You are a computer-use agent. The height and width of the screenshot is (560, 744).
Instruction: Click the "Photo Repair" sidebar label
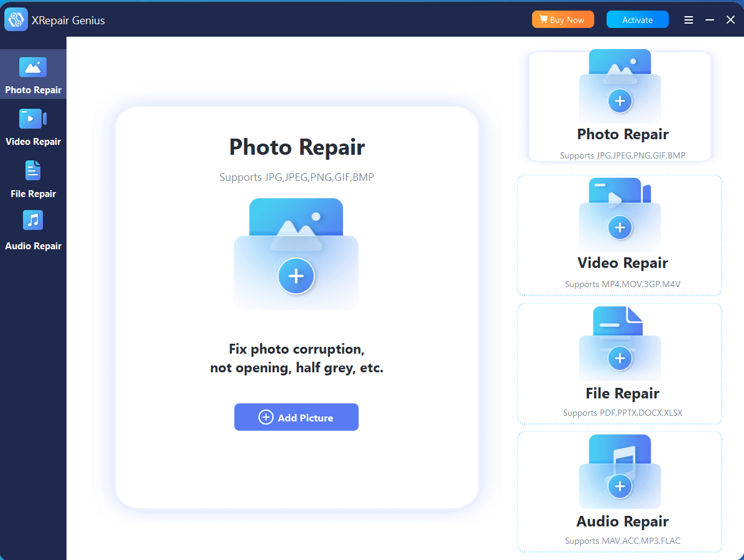(33, 90)
